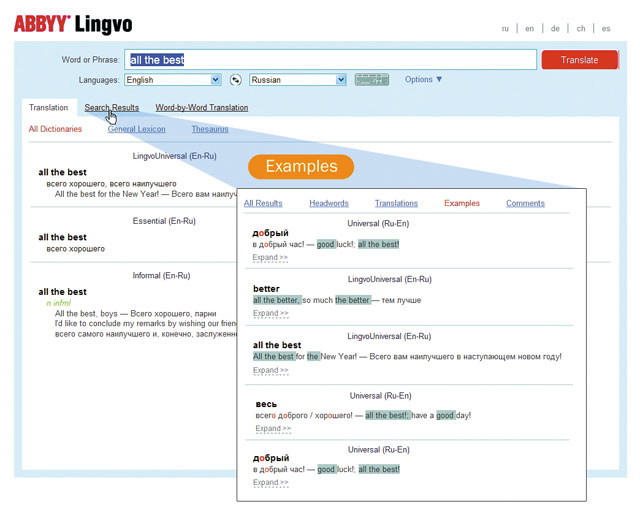
Task: Switch interface language to en
Action: pos(529,29)
